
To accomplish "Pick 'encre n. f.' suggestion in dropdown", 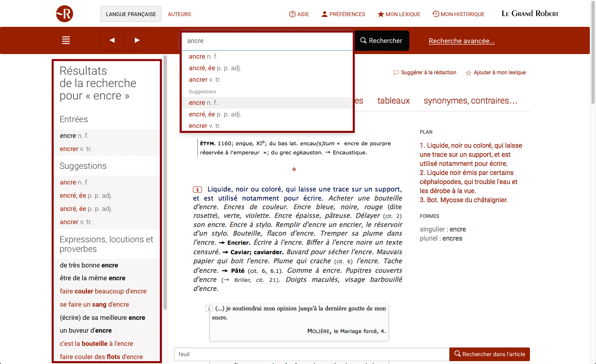I will [x=267, y=103].
